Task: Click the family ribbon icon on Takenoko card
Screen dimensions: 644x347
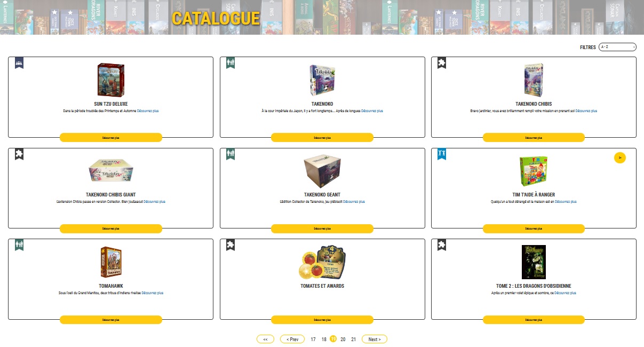Action: click(230, 62)
